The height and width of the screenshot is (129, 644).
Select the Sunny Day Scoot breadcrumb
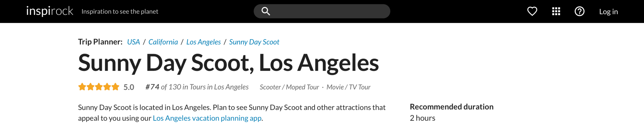(254, 42)
